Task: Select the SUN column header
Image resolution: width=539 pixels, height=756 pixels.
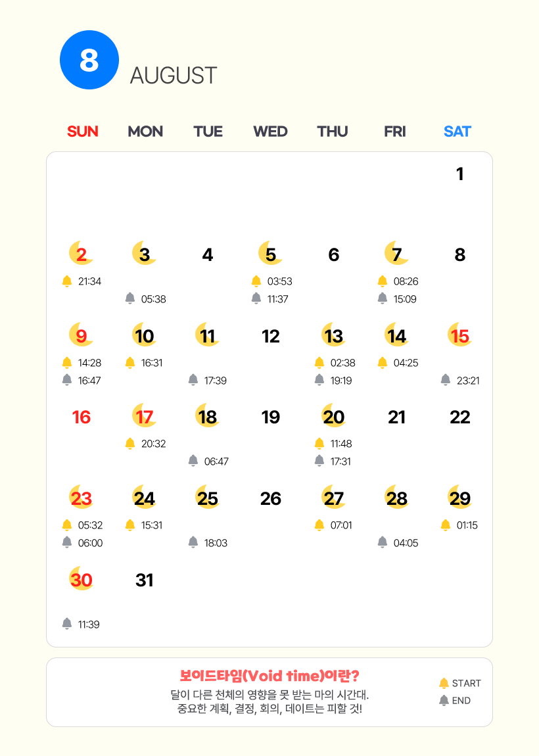Action: click(82, 131)
